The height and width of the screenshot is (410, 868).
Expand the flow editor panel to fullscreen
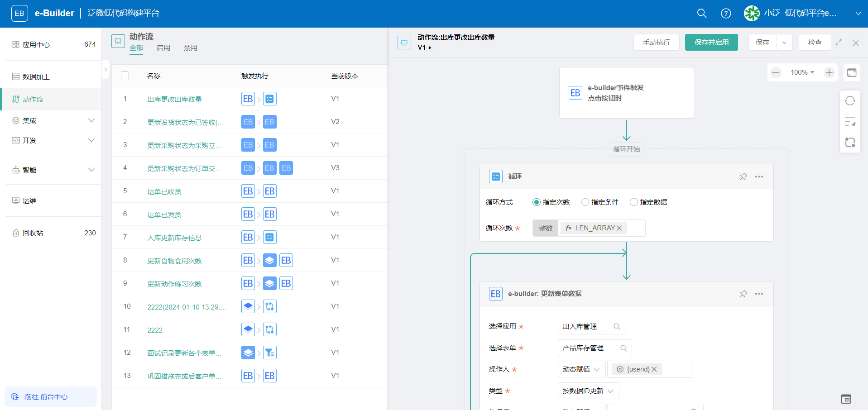pyautogui.click(x=839, y=43)
